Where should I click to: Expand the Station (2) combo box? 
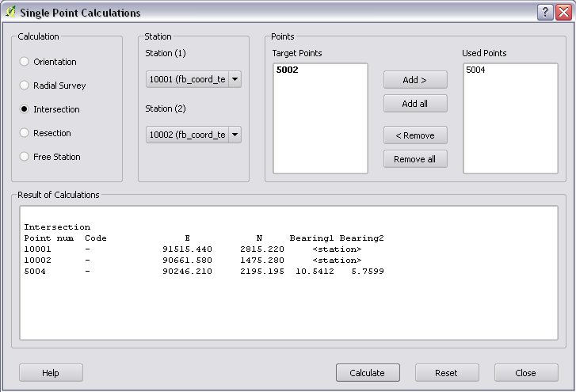coord(193,135)
